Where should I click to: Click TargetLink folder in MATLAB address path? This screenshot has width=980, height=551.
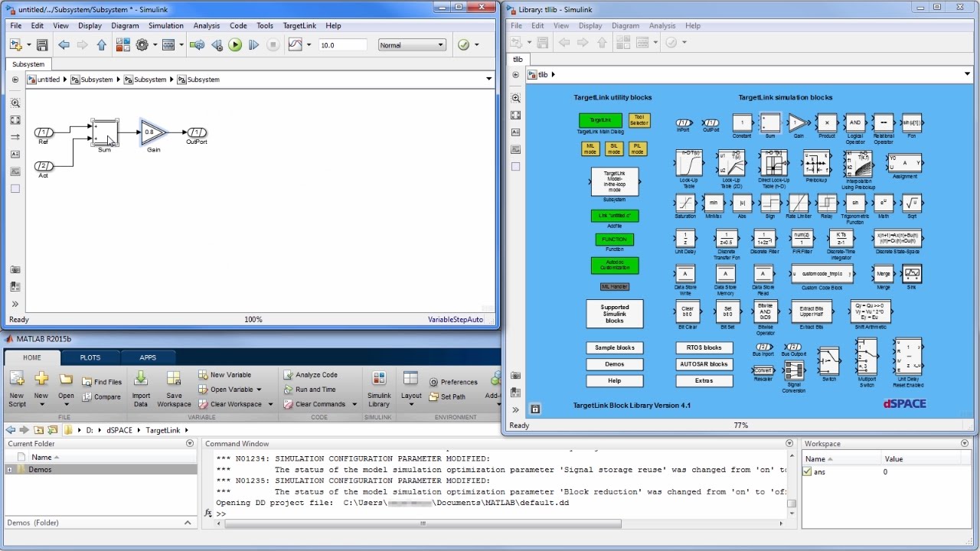(x=163, y=430)
